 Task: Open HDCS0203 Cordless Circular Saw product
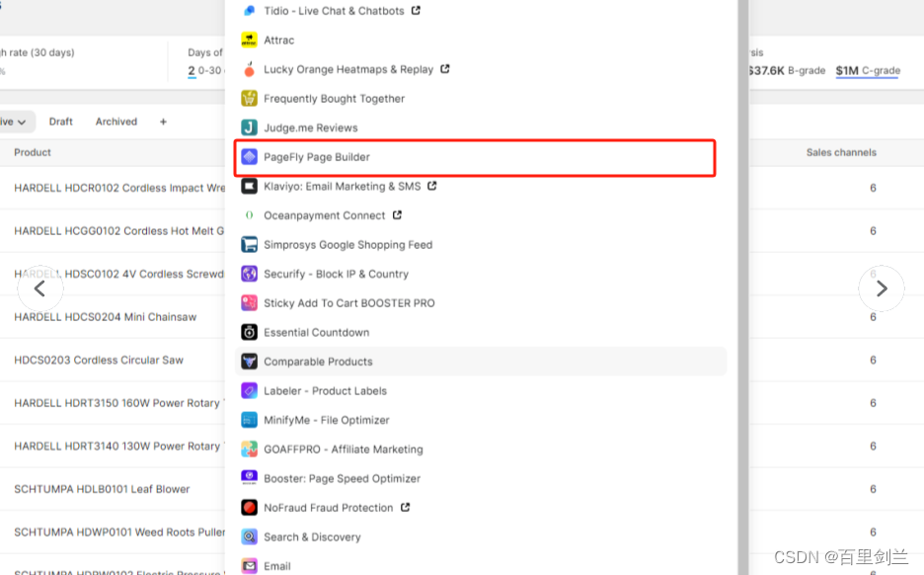coord(99,361)
